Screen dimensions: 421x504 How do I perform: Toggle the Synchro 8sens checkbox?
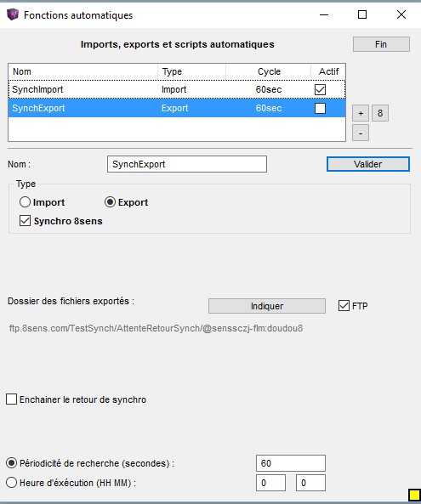[x=25, y=221]
